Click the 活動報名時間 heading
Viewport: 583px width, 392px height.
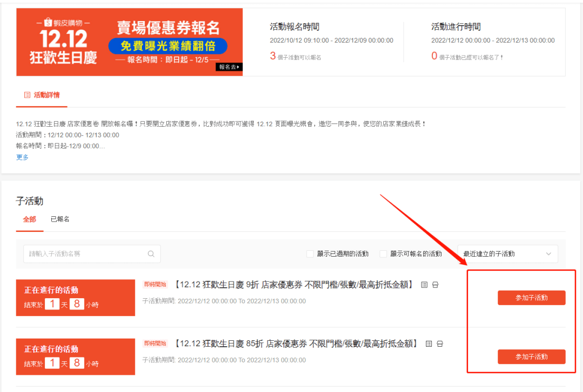295,27
